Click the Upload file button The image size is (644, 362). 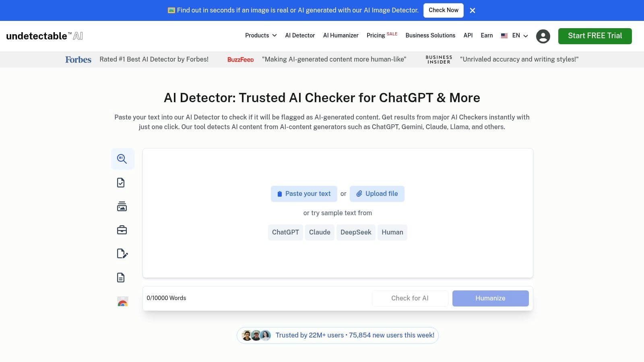pos(377,194)
